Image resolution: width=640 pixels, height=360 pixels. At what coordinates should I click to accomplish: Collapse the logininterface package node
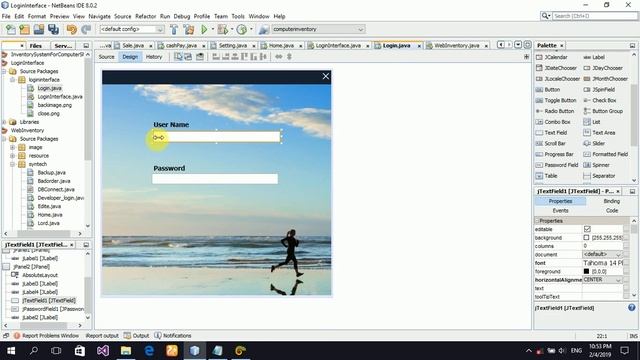pyautogui.click(x=13, y=80)
